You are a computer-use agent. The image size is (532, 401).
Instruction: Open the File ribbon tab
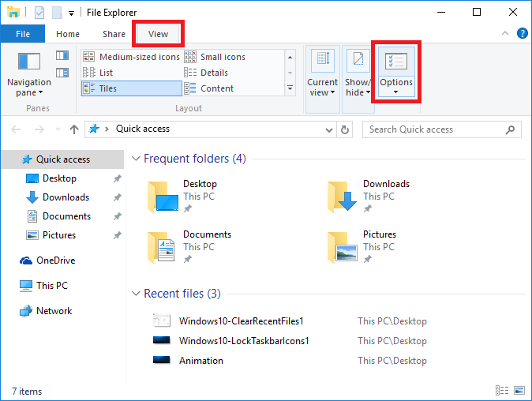23,34
